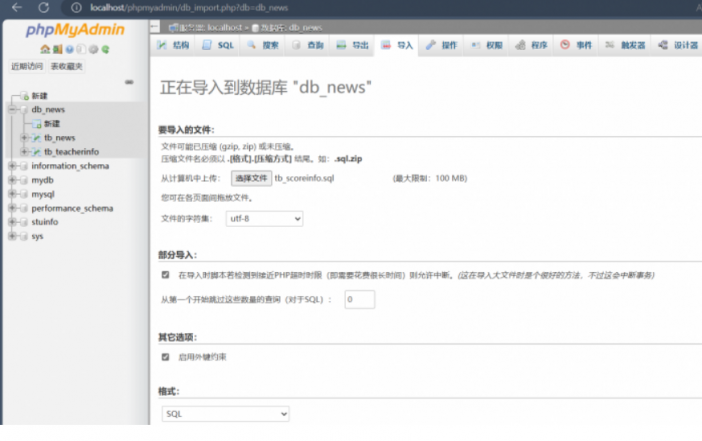The height and width of the screenshot is (441, 702).
Task: Open the 设计器 designer tab
Action: [678, 45]
